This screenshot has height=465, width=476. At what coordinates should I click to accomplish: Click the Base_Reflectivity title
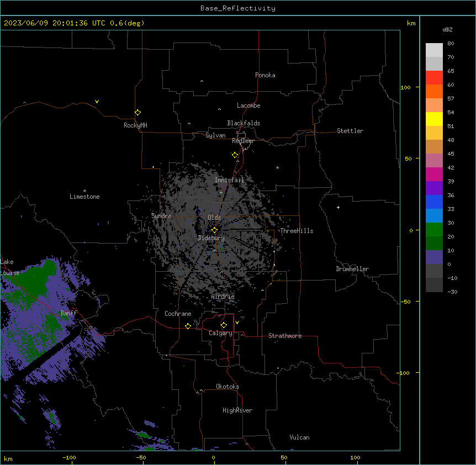[238, 8]
